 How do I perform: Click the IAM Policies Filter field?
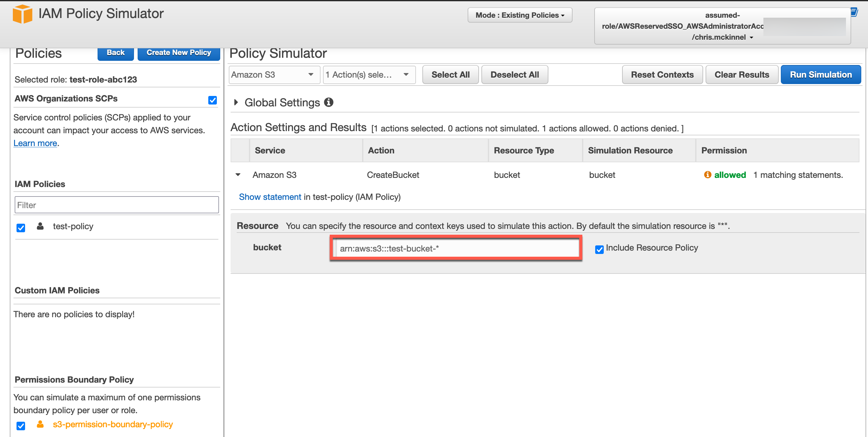[117, 205]
